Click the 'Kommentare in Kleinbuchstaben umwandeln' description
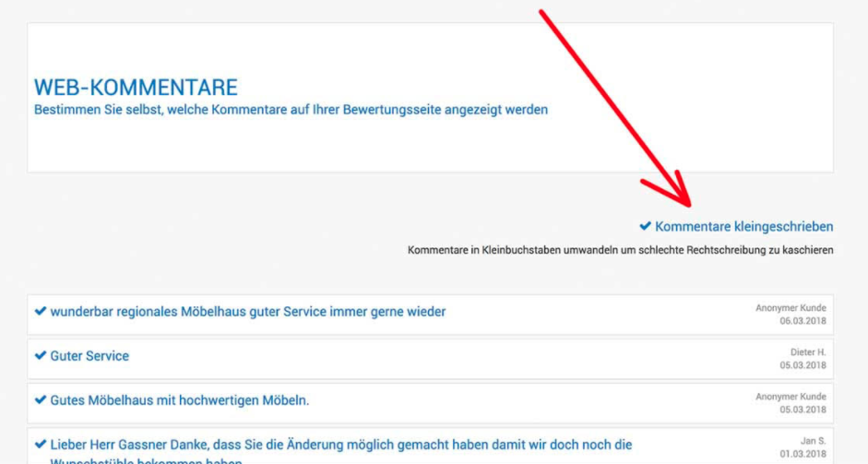Viewport: 868px width, 464px height. [620, 250]
